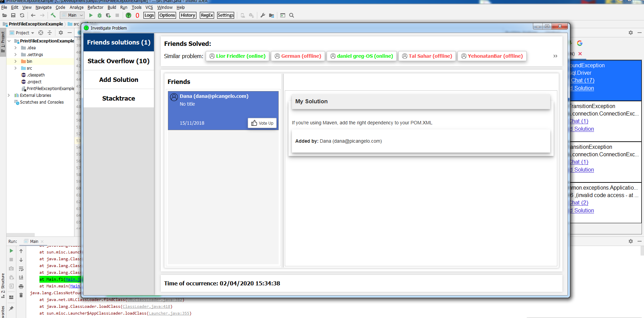Click the down arrow in Run console gutter
Screen dimensions: 644x318
(x=21, y=260)
